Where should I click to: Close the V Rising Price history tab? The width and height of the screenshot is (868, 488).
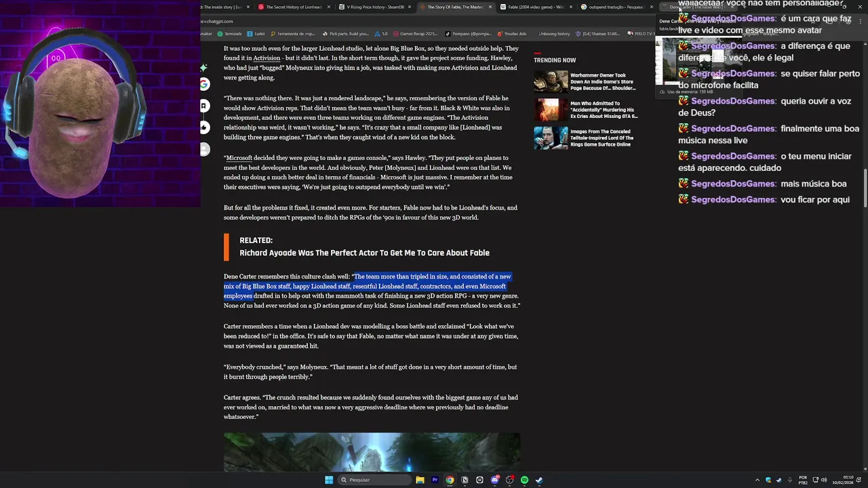coord(410,7)
